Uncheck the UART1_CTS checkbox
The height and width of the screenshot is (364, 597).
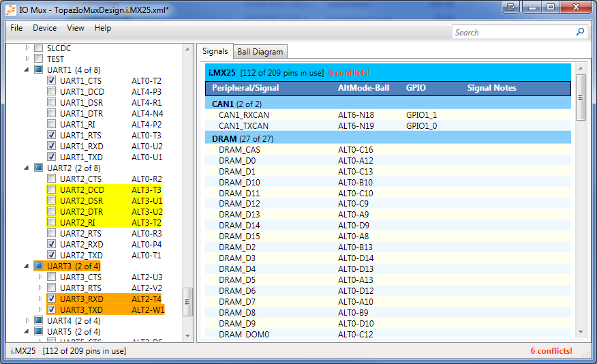click(x=51, y=80)
